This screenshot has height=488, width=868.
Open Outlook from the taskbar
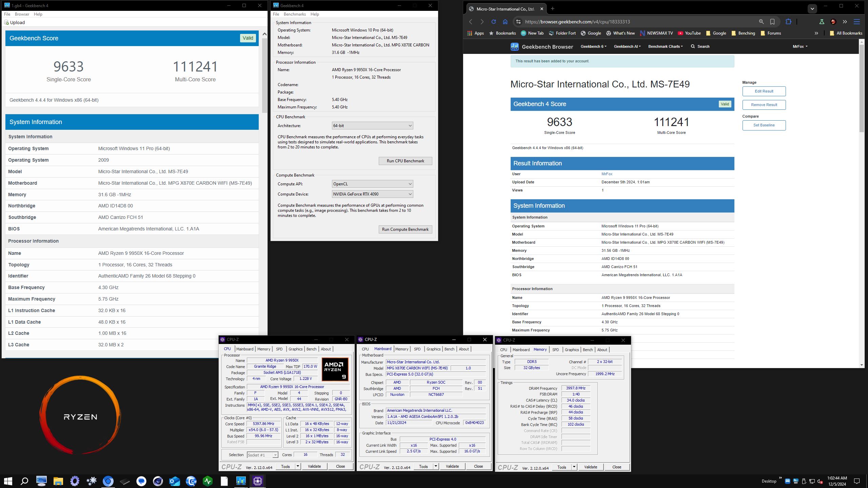pos(174,481)
